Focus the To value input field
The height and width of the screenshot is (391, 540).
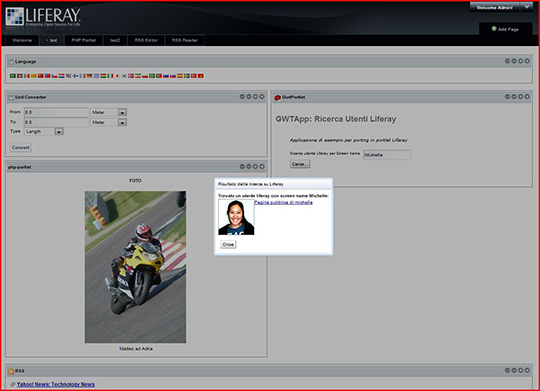click(x=56, y=122)
